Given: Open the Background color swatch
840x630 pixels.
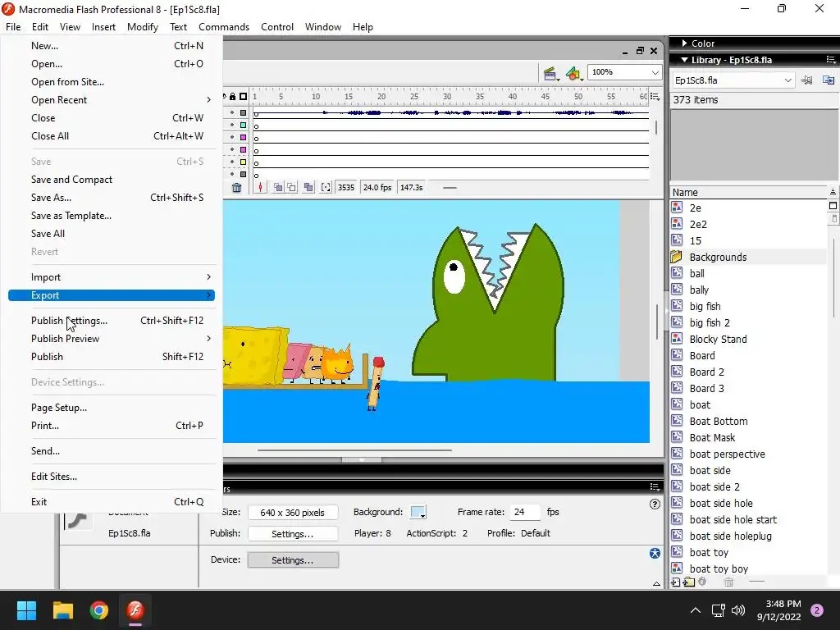Looking at the screenshot, I should pos(418,512).
